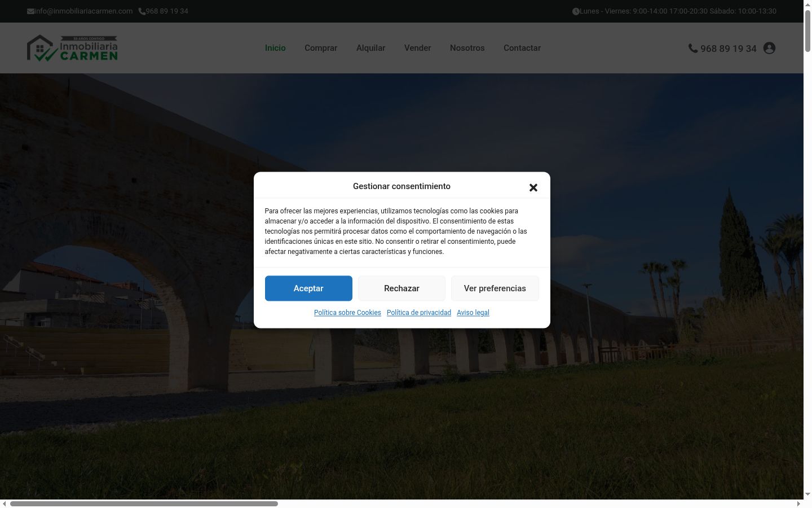
Task: Click the email info@inmobiliariacarmen.com link
Action: pos(80,11)
